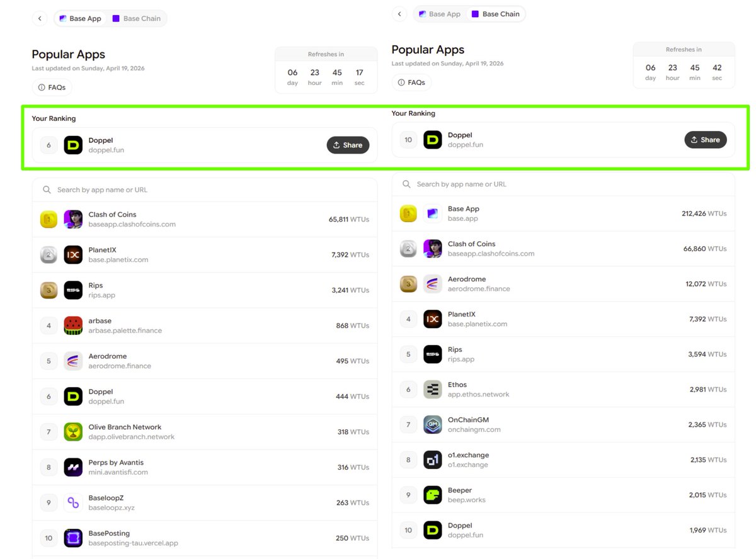This screenshot has width=756, height=559.
Task: Open Beeper icon
Action: (x=433, y=495)
